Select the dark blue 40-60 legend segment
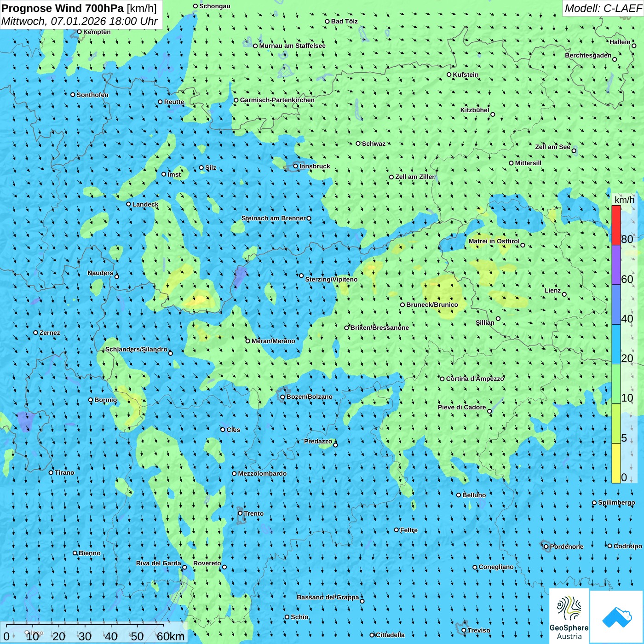This screenshot has width=644, height=644. click(x=616, y=305)
